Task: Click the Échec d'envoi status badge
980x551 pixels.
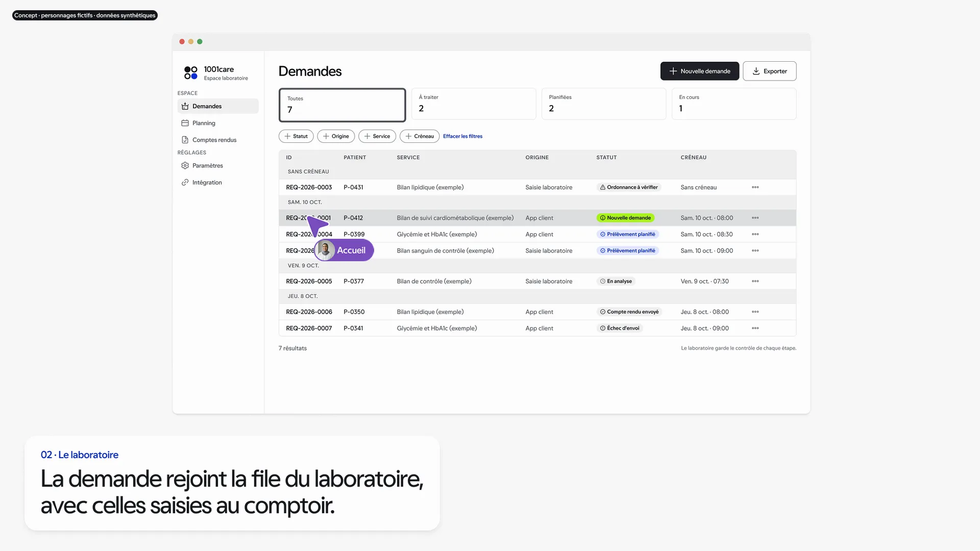Action: [x=620, y=328]
